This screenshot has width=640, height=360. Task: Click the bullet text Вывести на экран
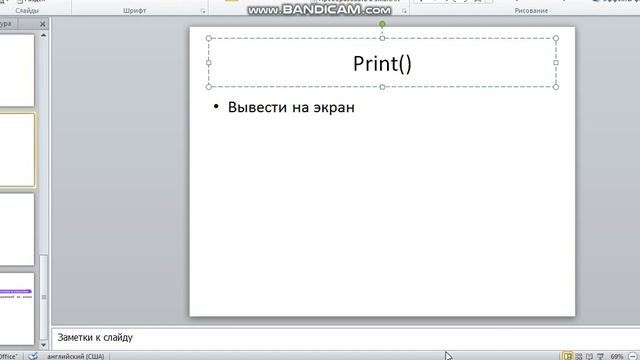(x=291, y=107)
